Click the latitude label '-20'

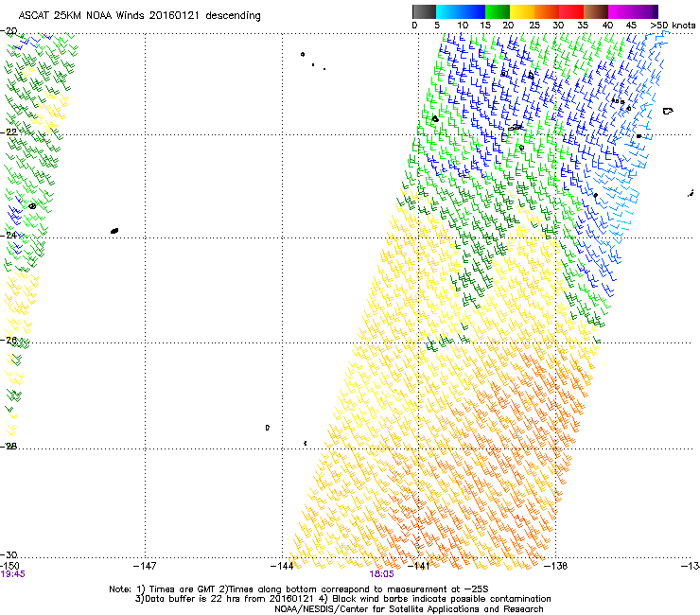[9, 31]
